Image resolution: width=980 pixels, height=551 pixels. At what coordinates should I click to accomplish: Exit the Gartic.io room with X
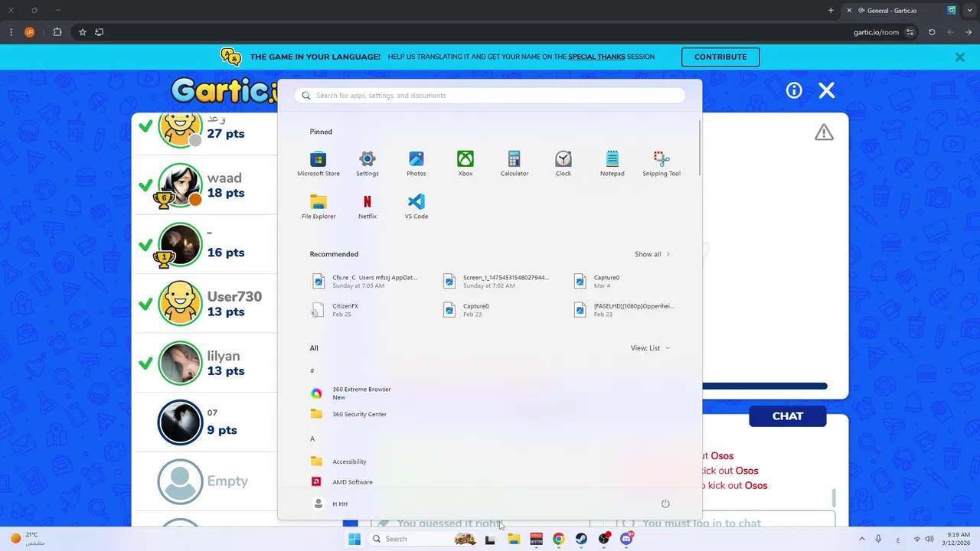(x=827, y=90)
